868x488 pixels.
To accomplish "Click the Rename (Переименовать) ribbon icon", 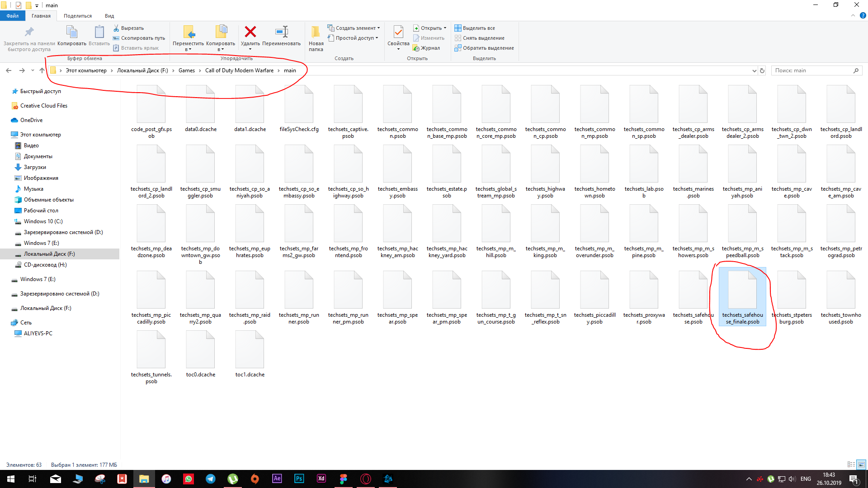I will (x=281, y=32).
